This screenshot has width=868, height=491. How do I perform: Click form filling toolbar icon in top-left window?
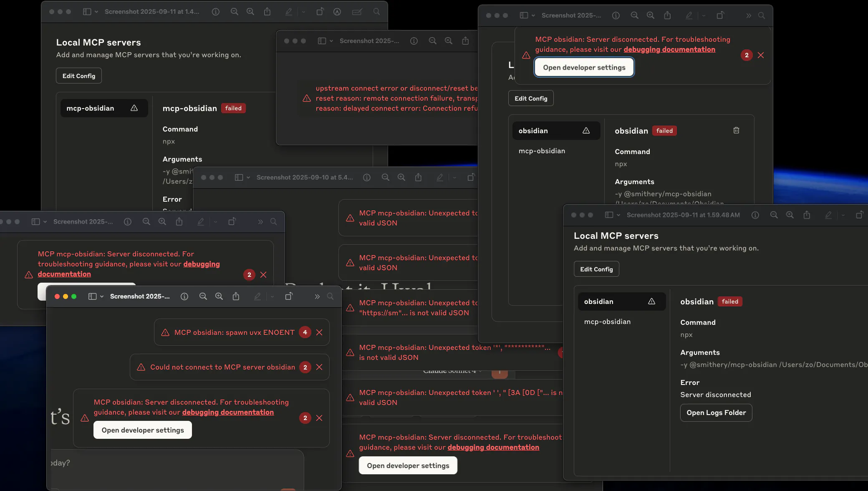(357, 12)
